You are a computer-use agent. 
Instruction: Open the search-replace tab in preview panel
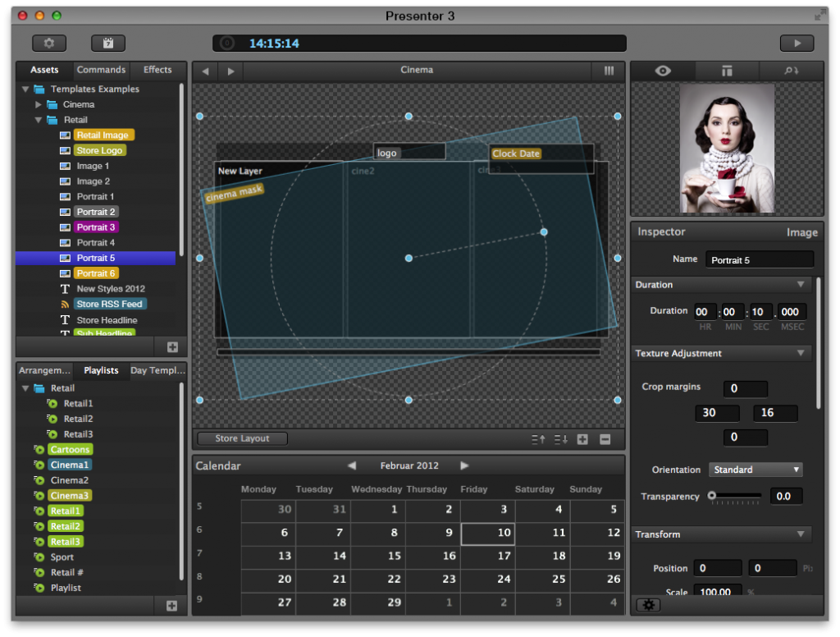tap(791, 71)
